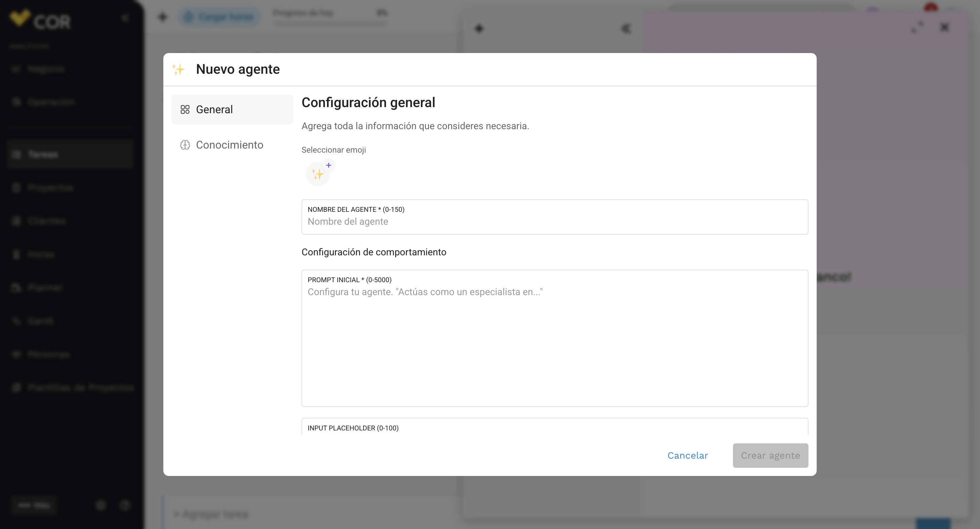
Task: Click the Más button at sidebar bottom
Action: (x=34, y=505)
